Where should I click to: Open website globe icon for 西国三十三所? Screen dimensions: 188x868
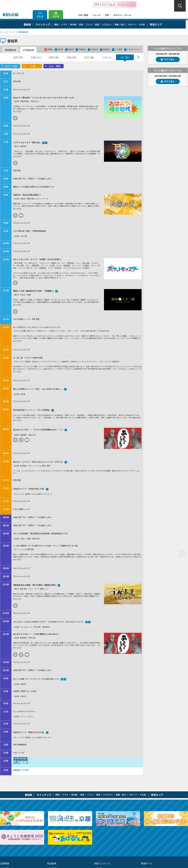pos(15,312)
